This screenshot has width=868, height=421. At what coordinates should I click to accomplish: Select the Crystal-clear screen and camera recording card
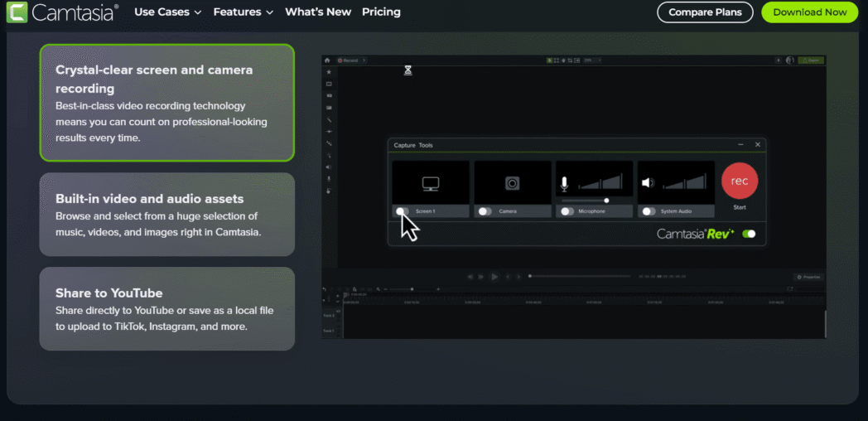(x=167, y=103)
